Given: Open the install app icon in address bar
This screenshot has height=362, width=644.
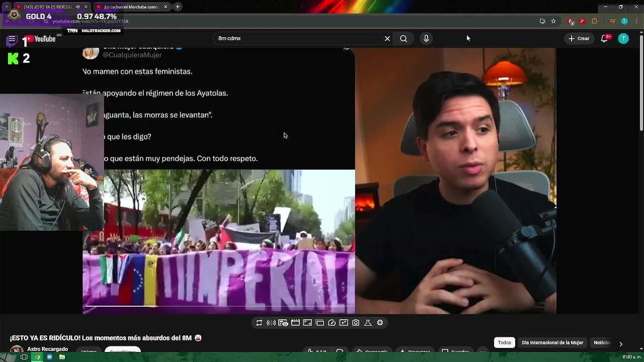Looking at the screenshot, I should 542,21.
